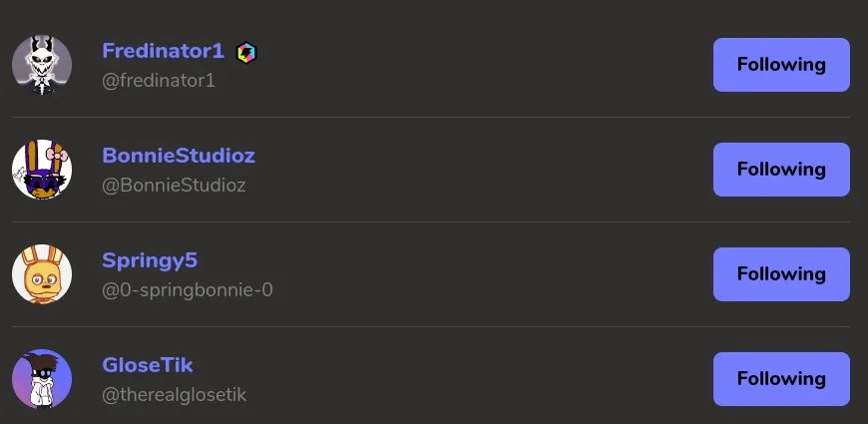Open BonnieStudioz's purple bunny avatar

42,170
